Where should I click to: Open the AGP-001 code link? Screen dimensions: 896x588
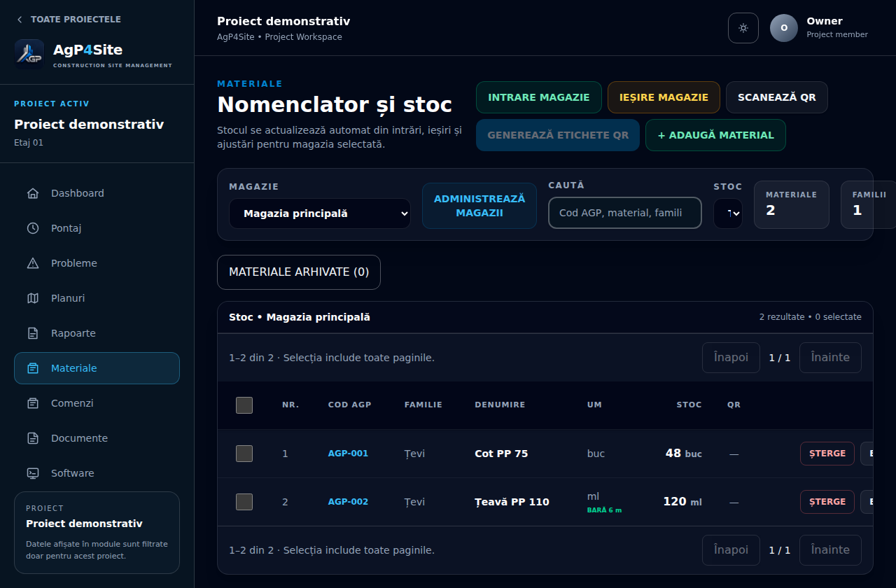click(348, 454)
